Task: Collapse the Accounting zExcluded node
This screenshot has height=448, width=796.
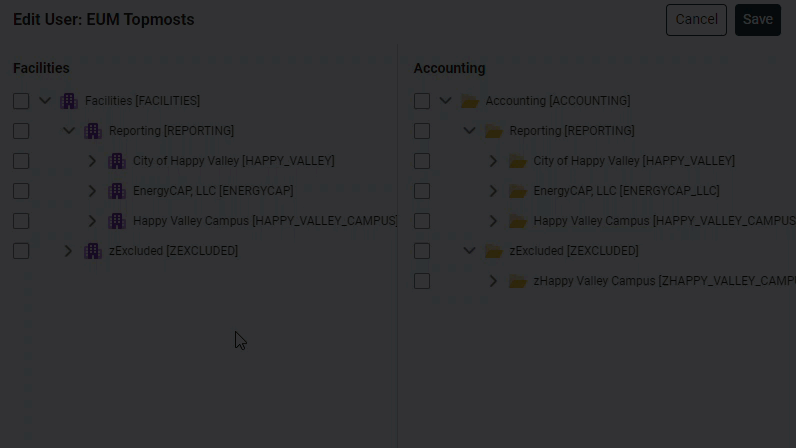Action: point(469,250)
